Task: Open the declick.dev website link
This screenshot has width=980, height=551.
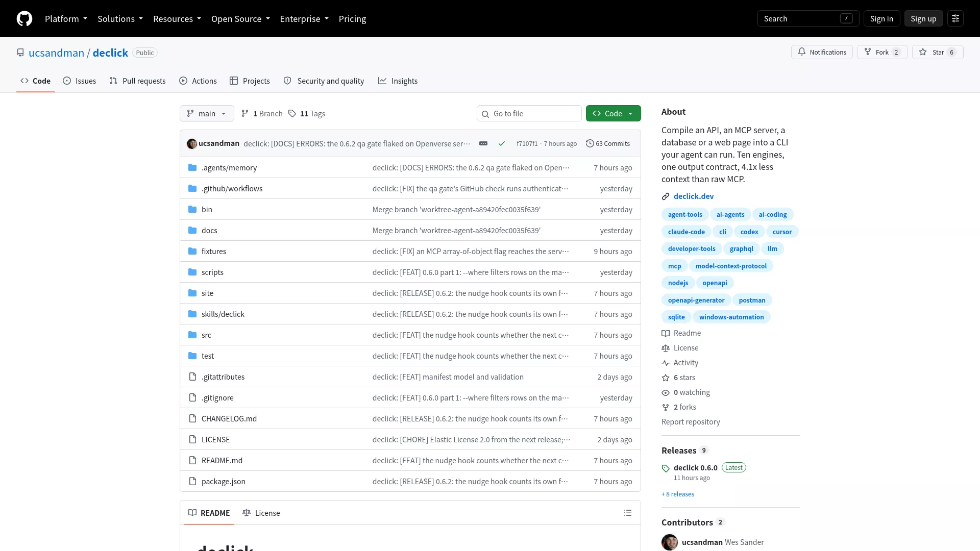Action: (x=694, y=196)
